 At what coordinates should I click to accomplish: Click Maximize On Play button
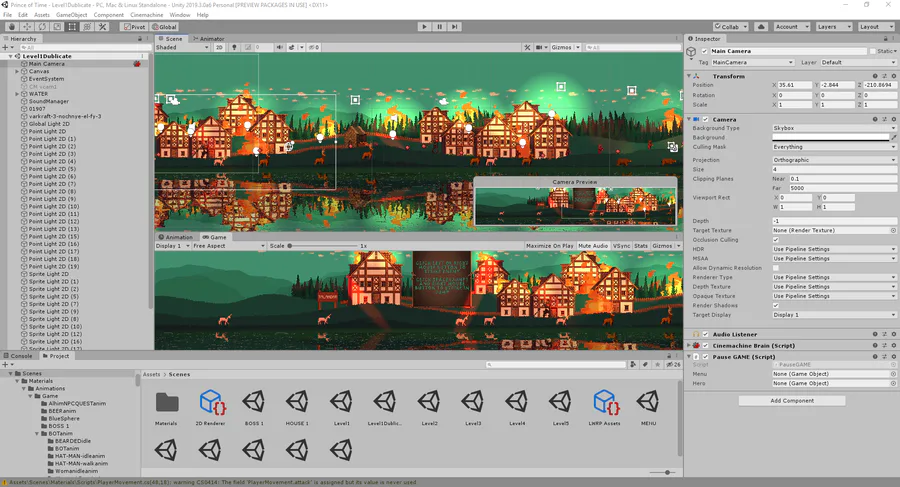[x=549, y=246]
